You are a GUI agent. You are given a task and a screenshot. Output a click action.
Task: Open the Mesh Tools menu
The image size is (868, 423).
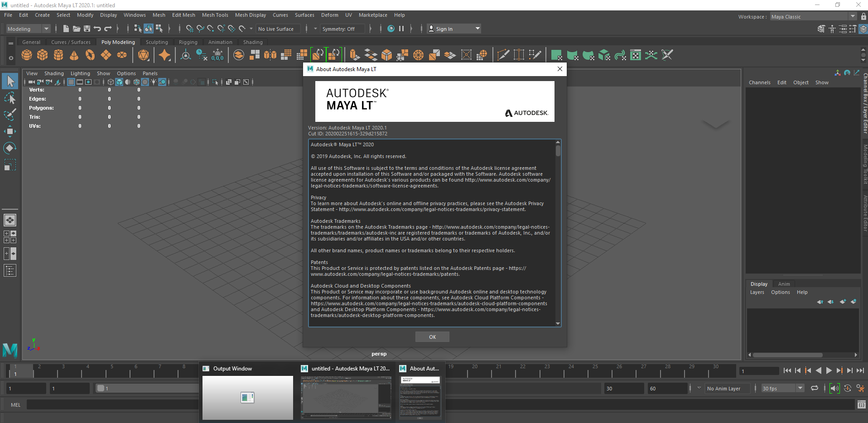point(215,15)
